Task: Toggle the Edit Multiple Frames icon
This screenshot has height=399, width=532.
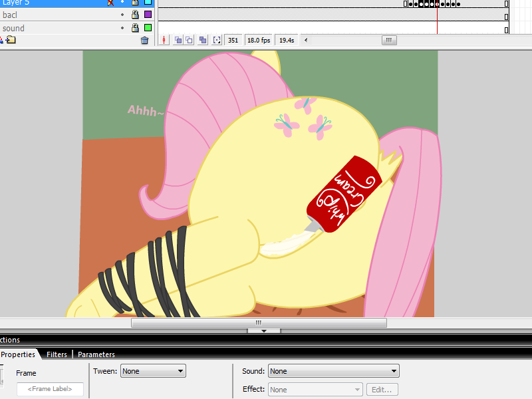Action: (x=203, y=40)
